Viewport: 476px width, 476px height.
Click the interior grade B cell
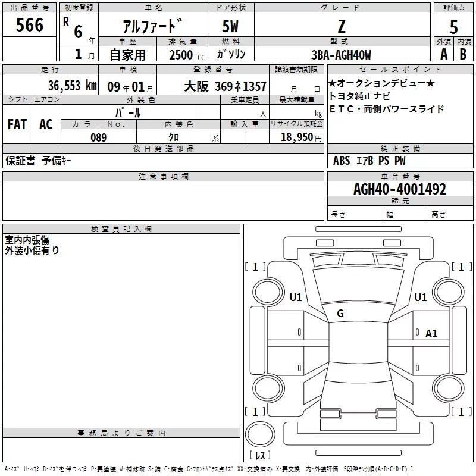(464, 54)
